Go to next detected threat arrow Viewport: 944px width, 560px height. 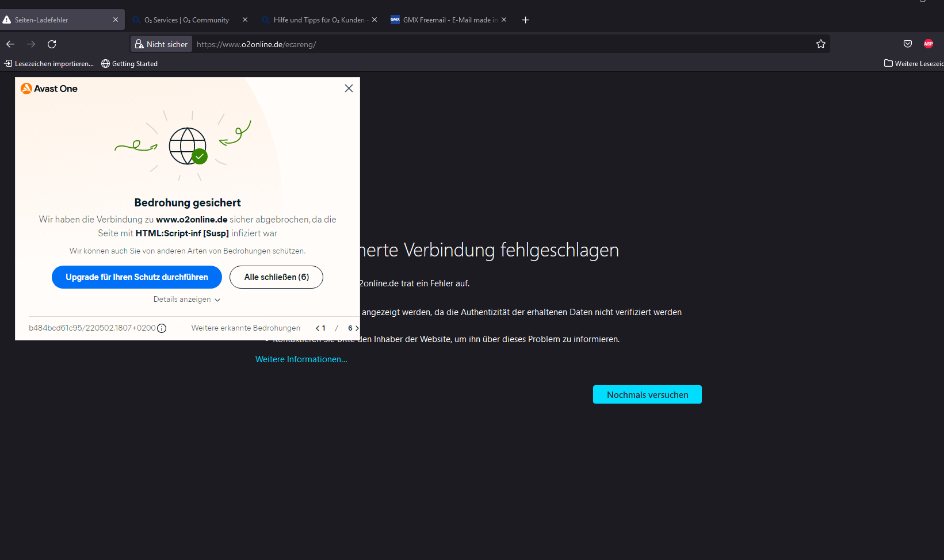click(357, 328)
